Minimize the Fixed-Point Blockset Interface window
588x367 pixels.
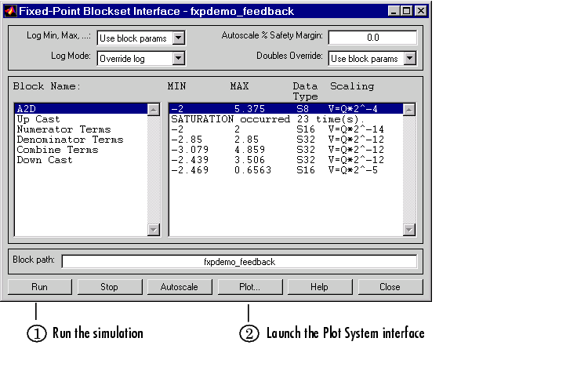394,11
